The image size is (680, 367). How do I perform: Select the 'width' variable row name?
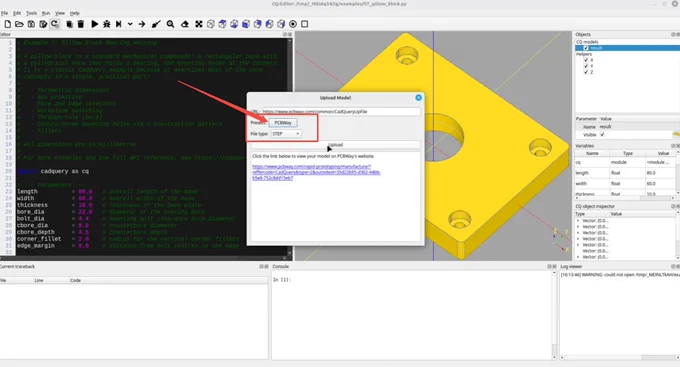coord(581,184)
